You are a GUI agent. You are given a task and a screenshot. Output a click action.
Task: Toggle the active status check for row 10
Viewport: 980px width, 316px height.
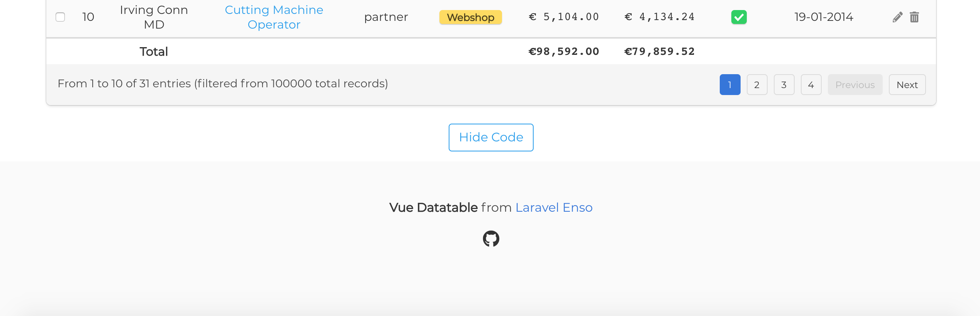[x=739, y=17]
